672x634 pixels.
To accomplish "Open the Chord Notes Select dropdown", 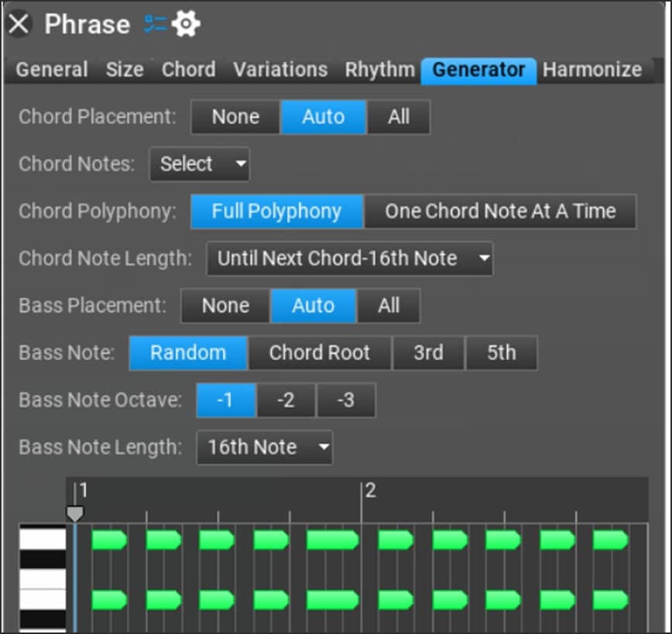I will tap(199, 164).
